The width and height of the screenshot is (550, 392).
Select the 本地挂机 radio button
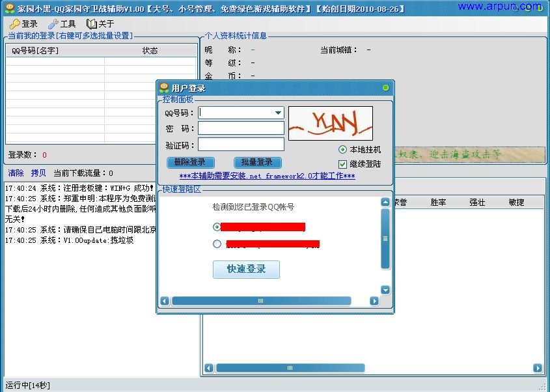pos(343,150)
